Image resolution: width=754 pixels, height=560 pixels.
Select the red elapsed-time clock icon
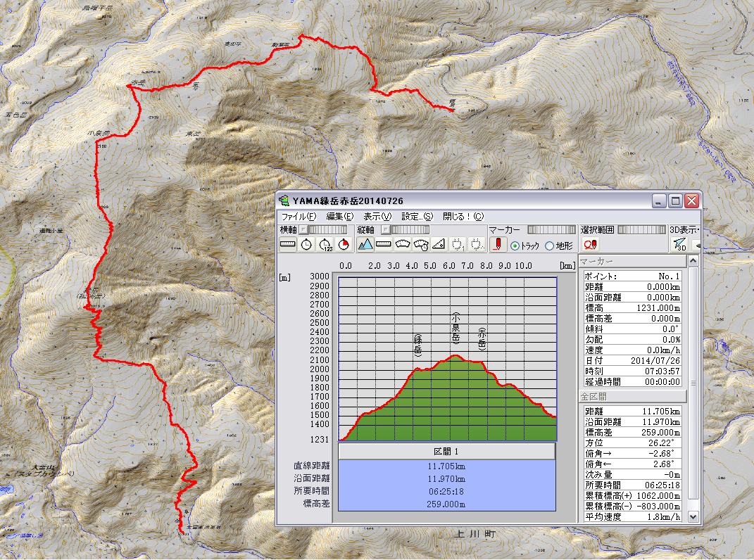click(344, 245)
